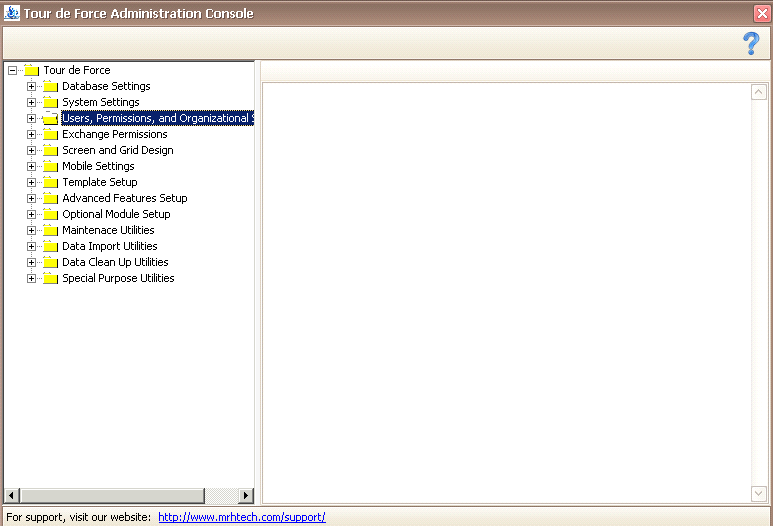Screen dimensions: 773x526
Task: Select the Special Purpose Utilities label
Action: pyautogui.click(x=118, y=278)
